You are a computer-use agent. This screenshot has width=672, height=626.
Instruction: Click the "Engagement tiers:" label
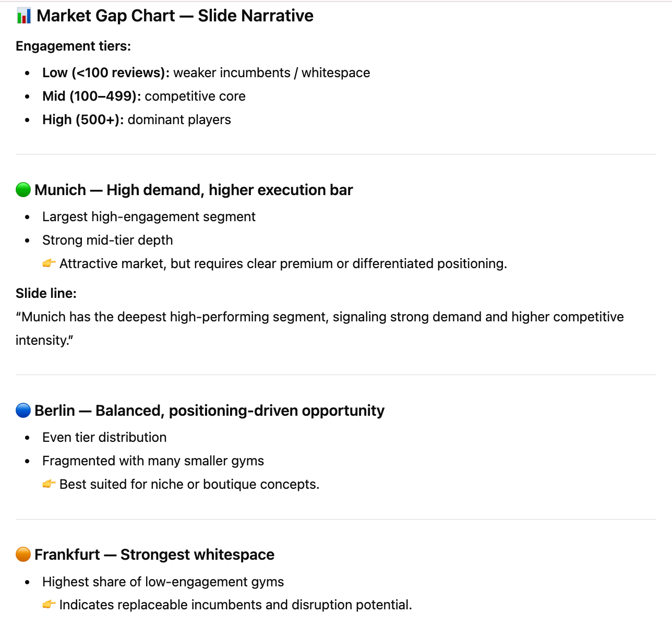73,46
